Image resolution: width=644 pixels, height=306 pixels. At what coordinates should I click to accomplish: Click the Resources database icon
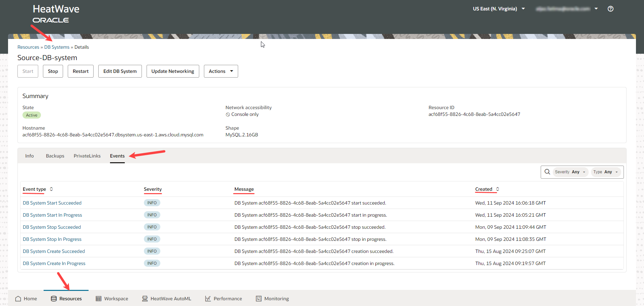point(54,299)
